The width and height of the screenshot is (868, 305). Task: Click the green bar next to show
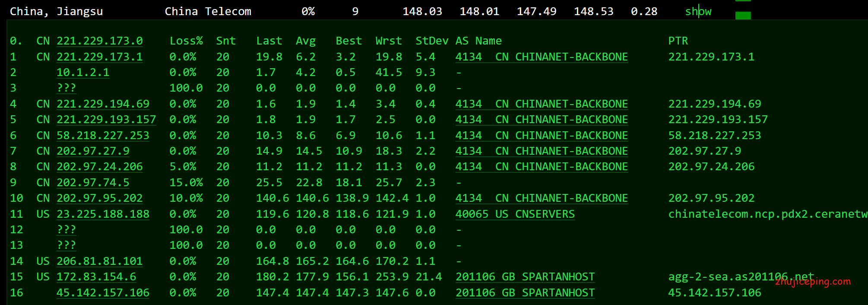coord(743,16)
